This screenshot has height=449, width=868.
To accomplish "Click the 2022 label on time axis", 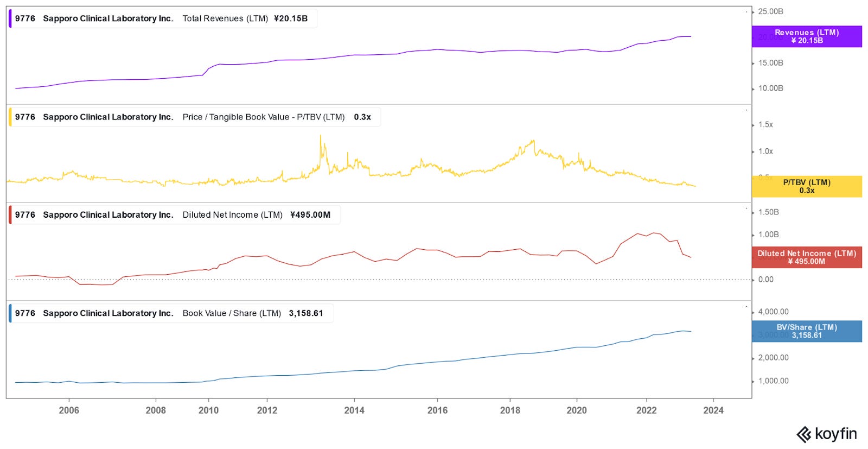I will tap(646, 410).
